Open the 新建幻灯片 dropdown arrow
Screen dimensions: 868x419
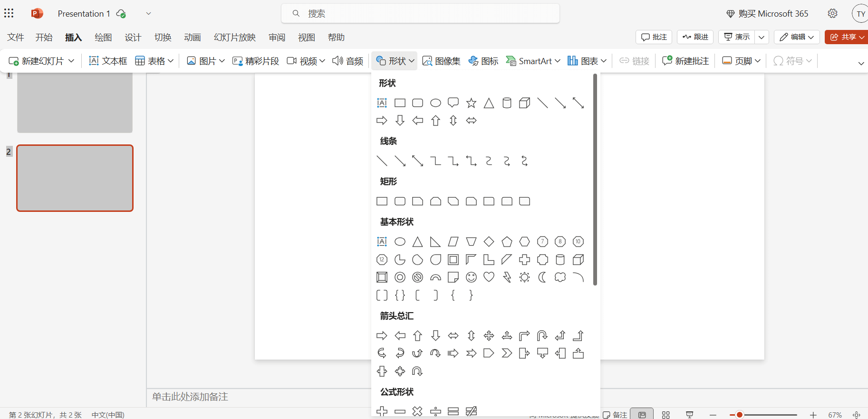pos(71,61)
